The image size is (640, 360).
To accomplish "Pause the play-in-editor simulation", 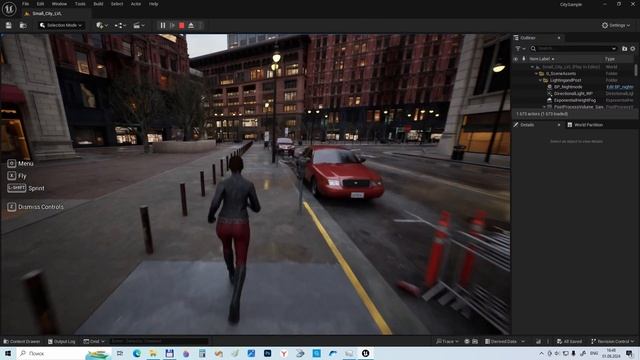I will click(163, 25).
